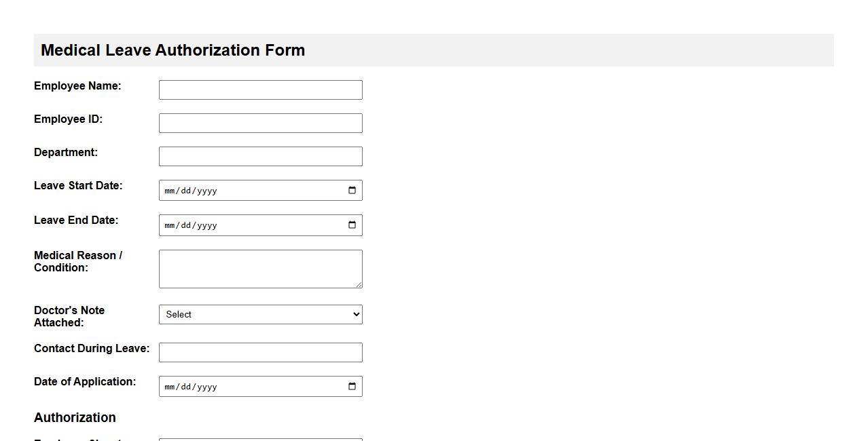Click the Medical Reason textarea resize handle
This screenshot has height=441, width=868.
[x=359, y=285]
